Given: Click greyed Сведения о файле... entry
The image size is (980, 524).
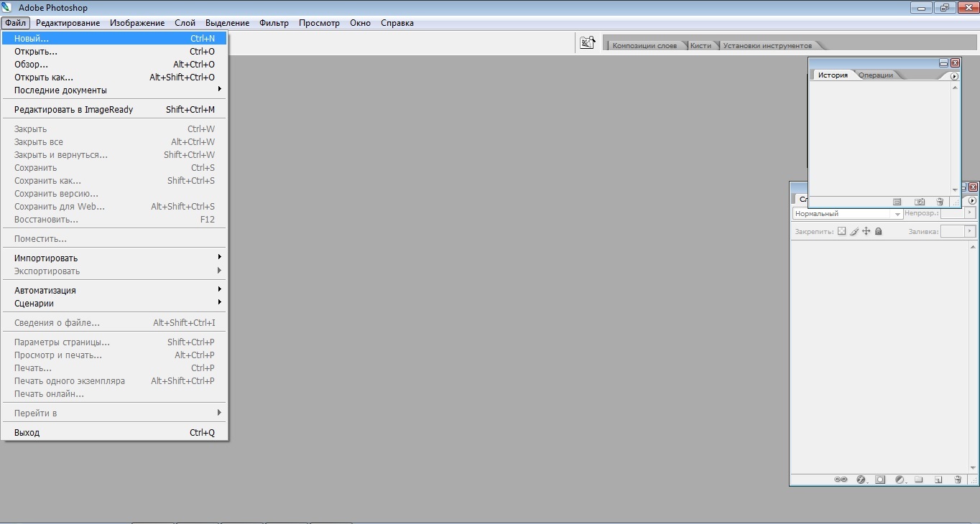Looking at the screenshot, I should [115, 322].
